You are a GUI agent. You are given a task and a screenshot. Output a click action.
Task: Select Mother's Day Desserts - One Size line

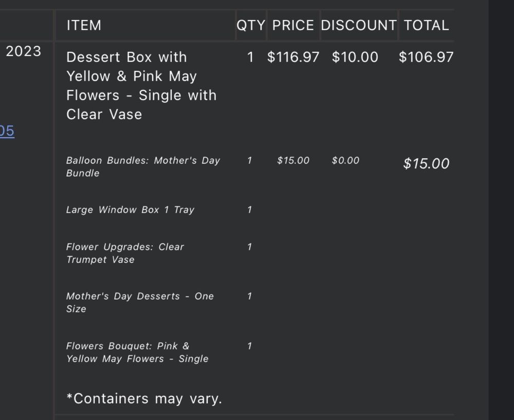coord(140,302)
